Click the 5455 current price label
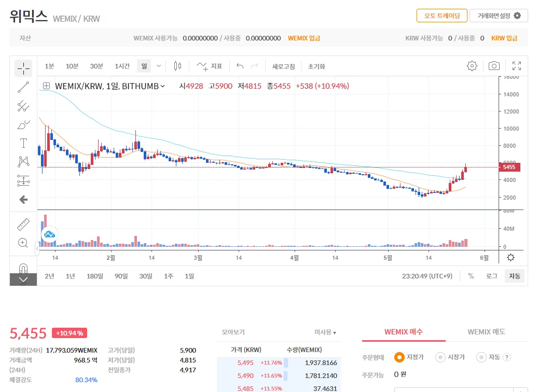The height and width of the screenshot is (392, 538). click(509, 167)
